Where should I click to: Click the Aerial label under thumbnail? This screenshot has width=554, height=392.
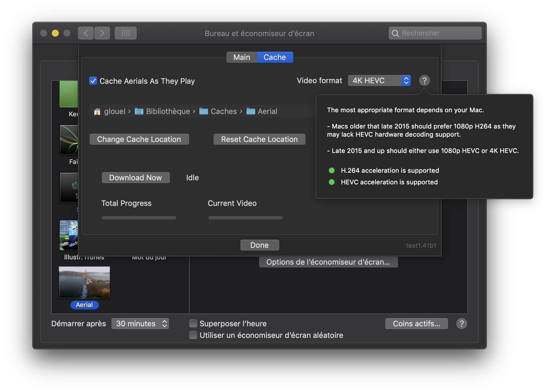[84, 305]
